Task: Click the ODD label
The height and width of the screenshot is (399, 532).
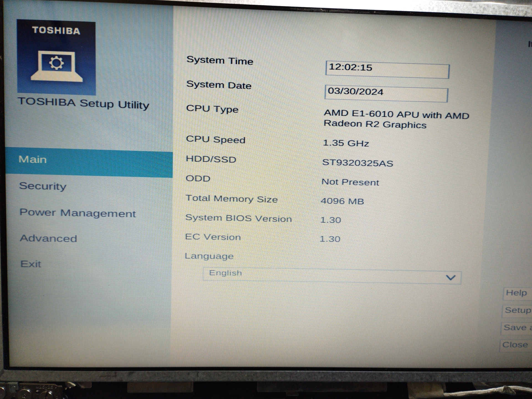Action: (x=198, y=178)
